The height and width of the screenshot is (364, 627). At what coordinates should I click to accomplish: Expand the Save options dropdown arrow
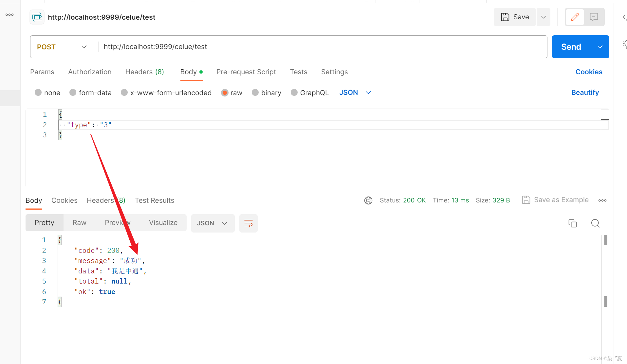(544, 17)
